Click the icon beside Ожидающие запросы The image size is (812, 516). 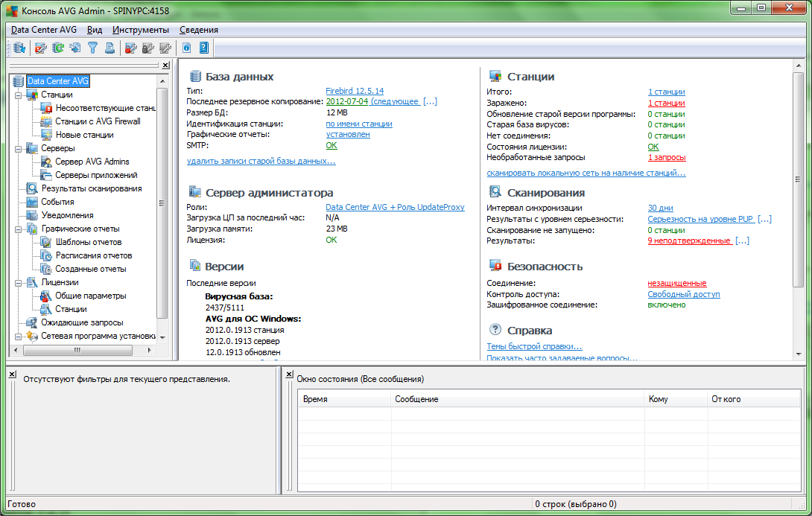[32, 322]
